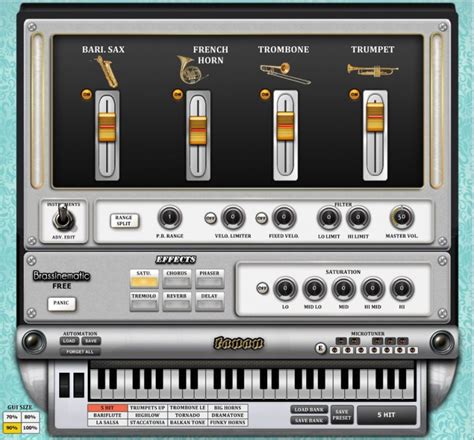The height and width of the screenshot is (440, 474).
Task: Select the Big Horns preset
Action: (228, 408)
